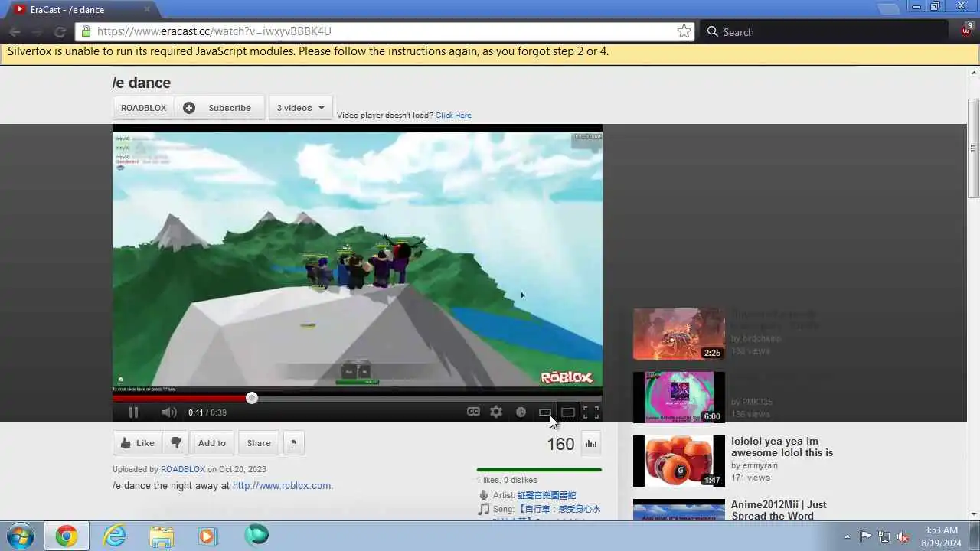Click the 'Click Here' player help link
The image size is (980, 551).
(x=453, y=116)
